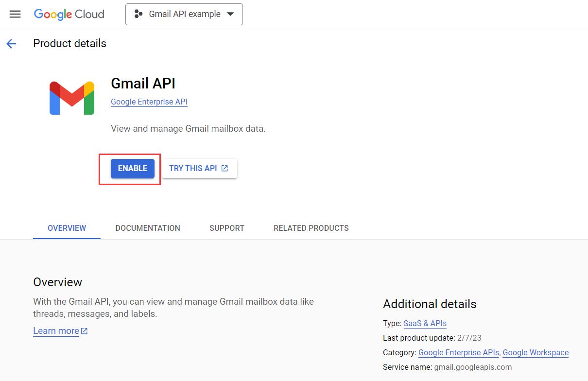Open the Gmail API example project selector
The width and height of the screenshot is (588, 381).
[x=184, y=14]
